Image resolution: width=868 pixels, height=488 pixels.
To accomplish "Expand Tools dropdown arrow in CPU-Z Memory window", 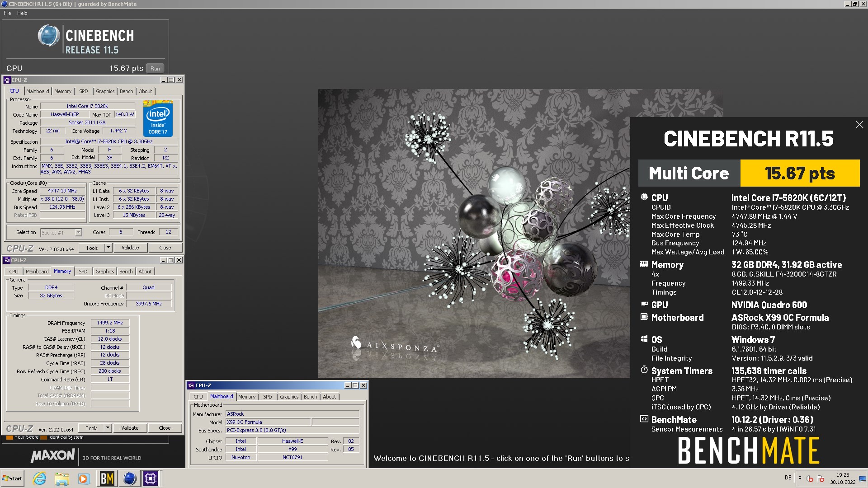I will click(108, 428).
